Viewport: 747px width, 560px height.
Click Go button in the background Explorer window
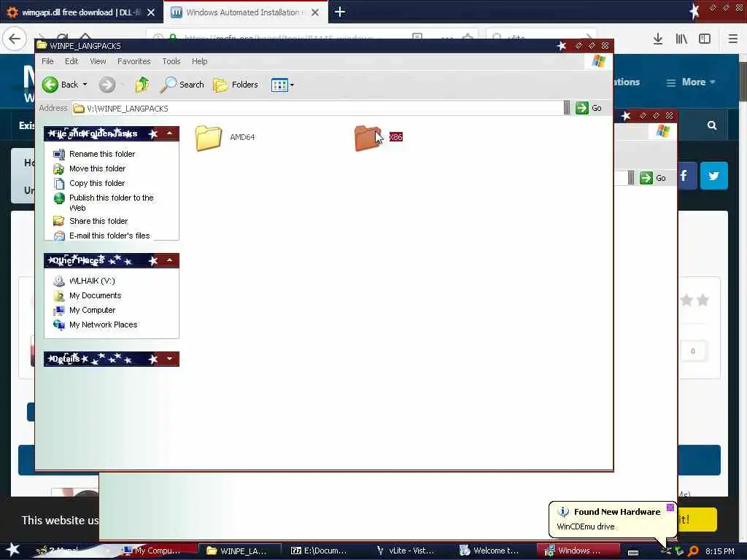(x=653, y=178)
